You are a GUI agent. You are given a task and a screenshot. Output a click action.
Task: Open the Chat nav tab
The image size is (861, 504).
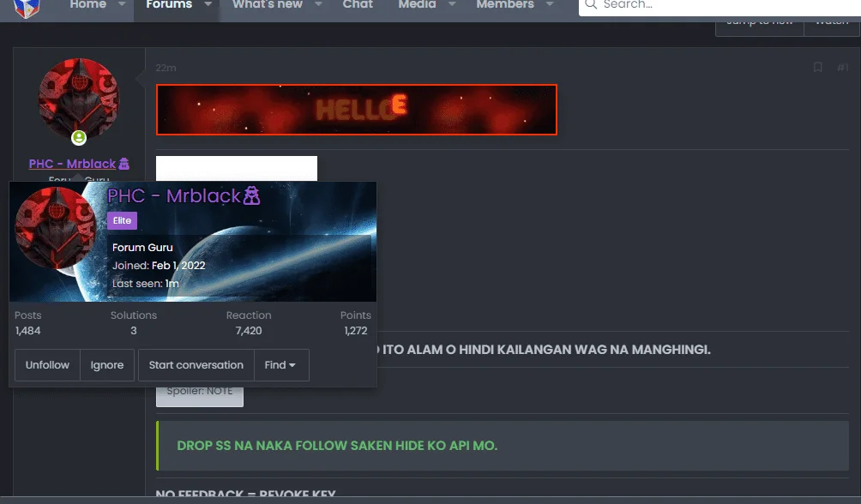pos(358,5)
